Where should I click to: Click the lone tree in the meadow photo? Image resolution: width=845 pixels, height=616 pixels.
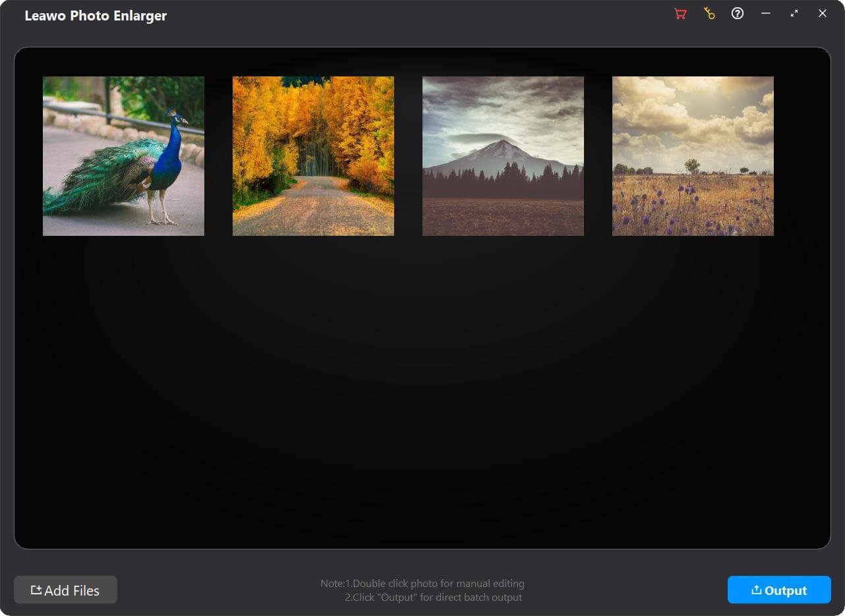click(692, 165)
